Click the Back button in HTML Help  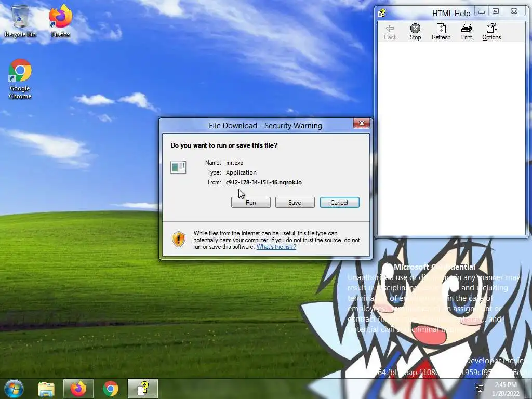[x=390, y=32]
